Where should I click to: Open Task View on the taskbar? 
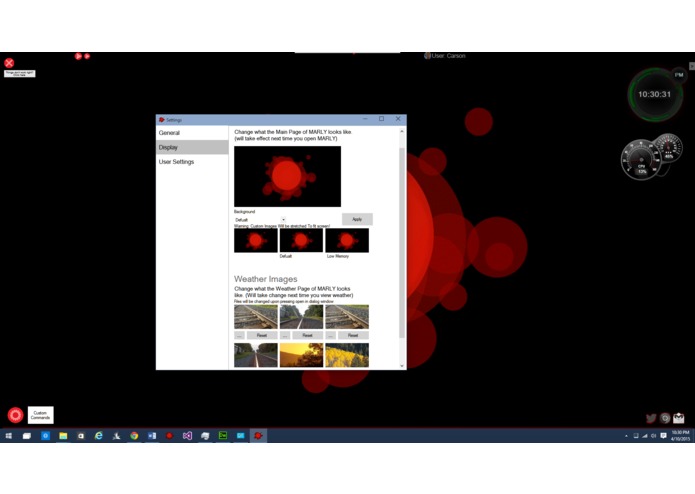tap(27, 436)
